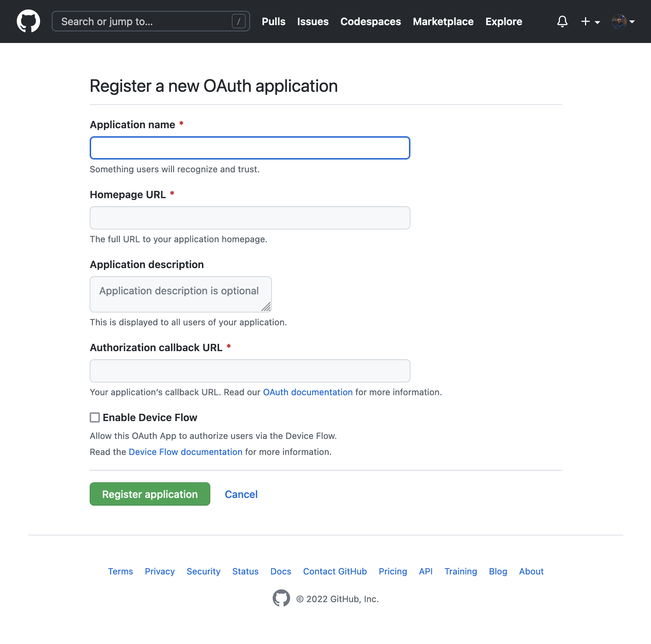Open the GitHub home logo
This screenshot has width=651, height=644.
point(28,21)
